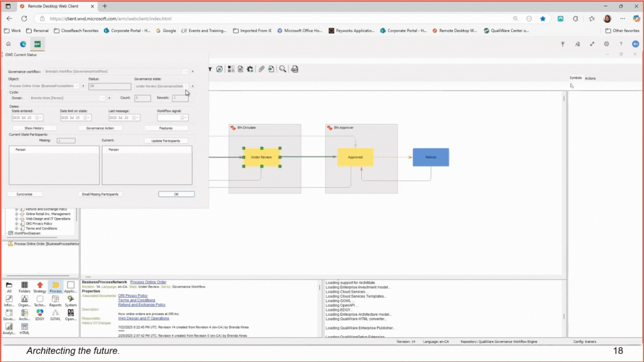Open the Strategy category with the red arrow

(x=40, y=285)
